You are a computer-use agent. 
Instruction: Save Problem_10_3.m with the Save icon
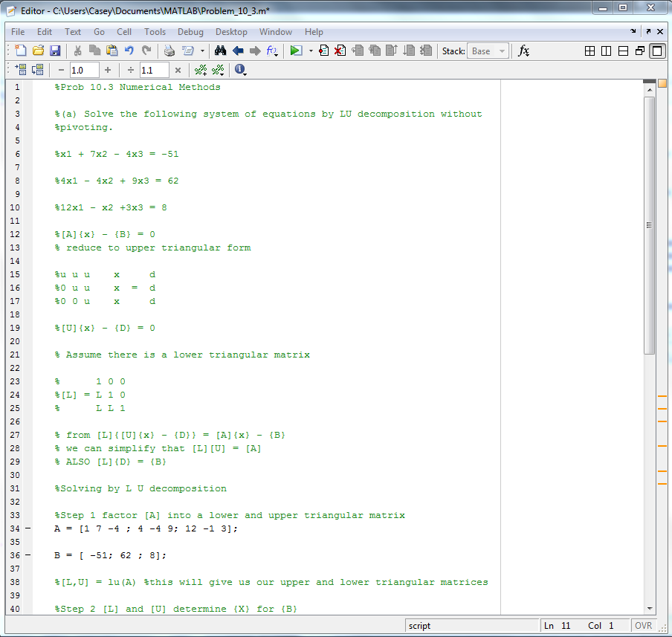coord(54,51)
